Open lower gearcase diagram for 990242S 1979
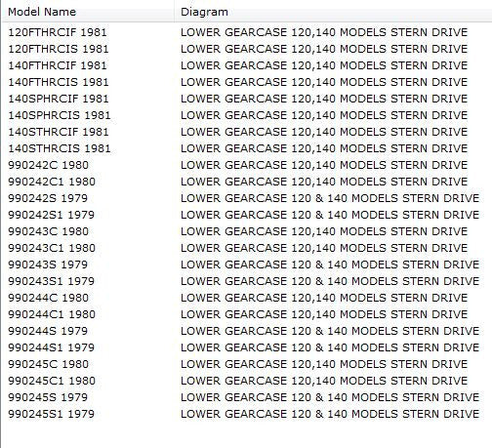492x448 pixels. pos(330,198)
